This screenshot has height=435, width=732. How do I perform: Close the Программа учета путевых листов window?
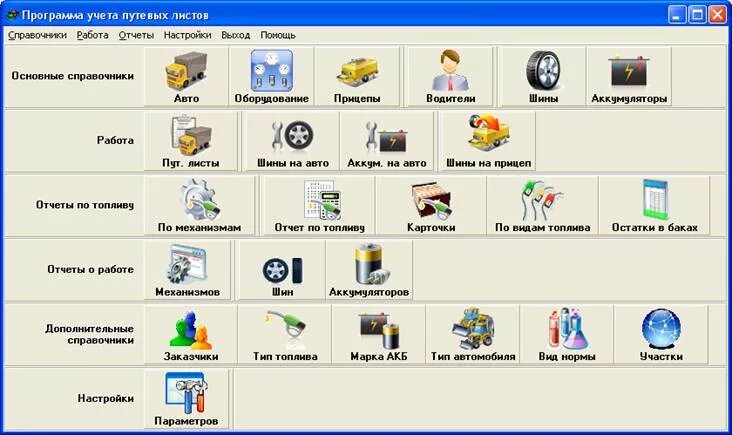coord(717,15)
